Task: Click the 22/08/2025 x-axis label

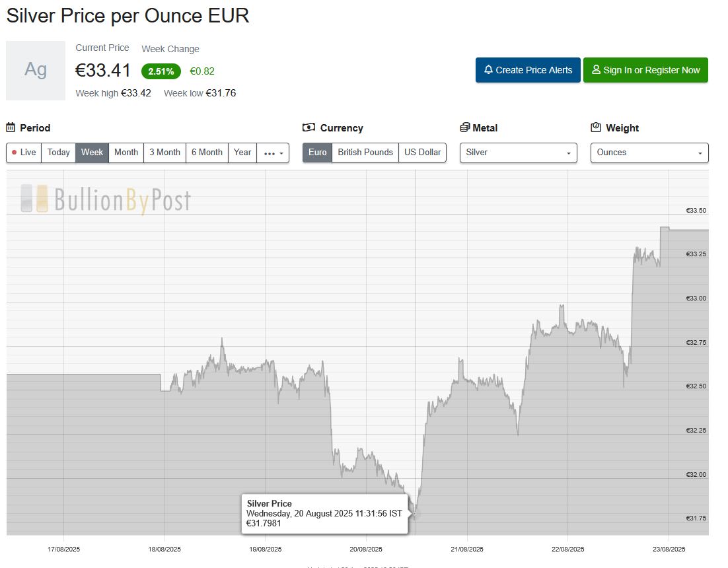Action: tap(568, 549)
